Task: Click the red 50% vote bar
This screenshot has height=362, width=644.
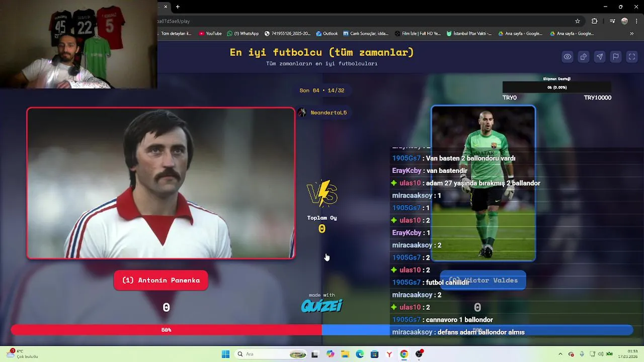Action: 166,330
